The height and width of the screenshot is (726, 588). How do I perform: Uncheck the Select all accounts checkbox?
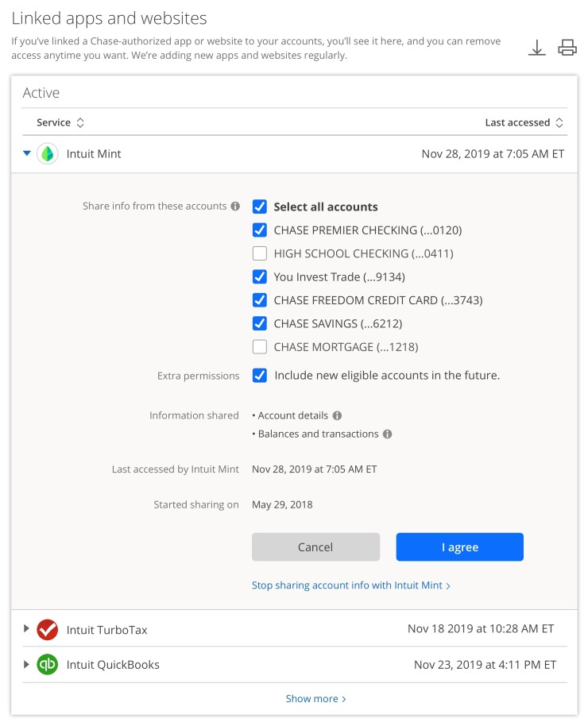[x=259, y=207]
